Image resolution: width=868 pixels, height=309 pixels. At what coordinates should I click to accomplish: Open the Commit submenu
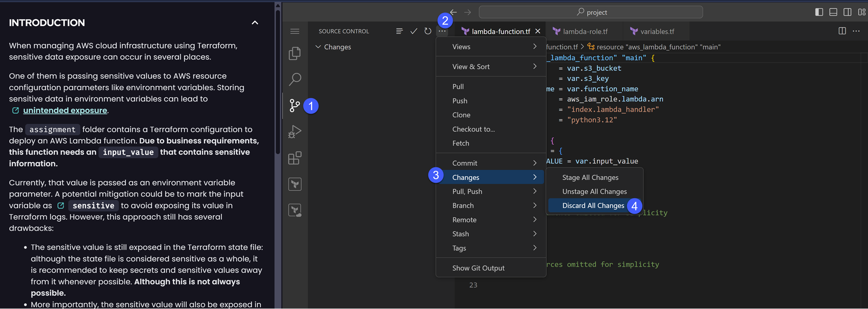491,163
